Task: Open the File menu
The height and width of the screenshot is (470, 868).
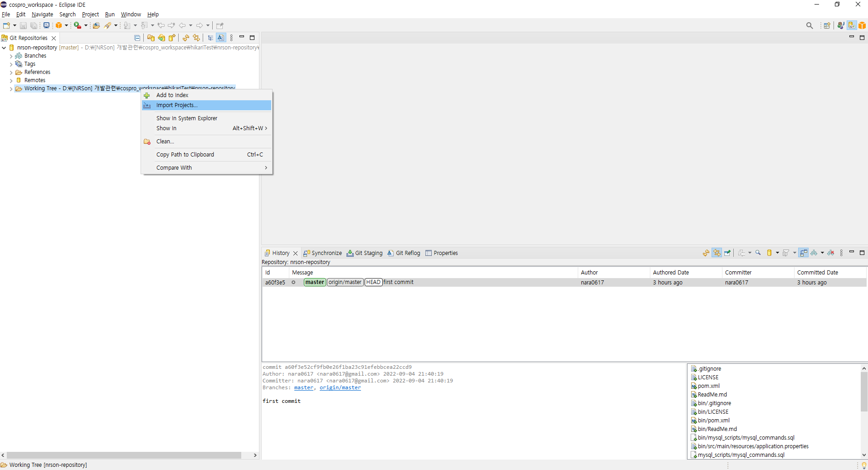Action: coord(6,14)
